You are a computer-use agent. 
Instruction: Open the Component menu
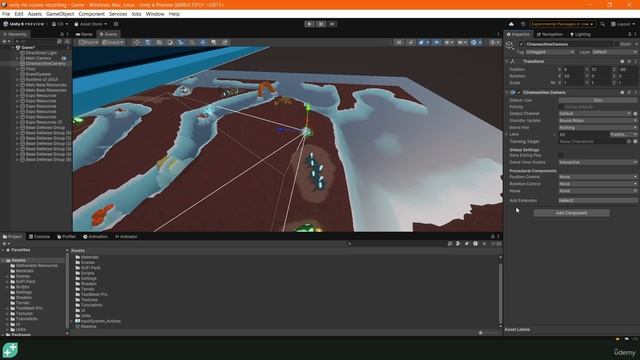[91, 14]
